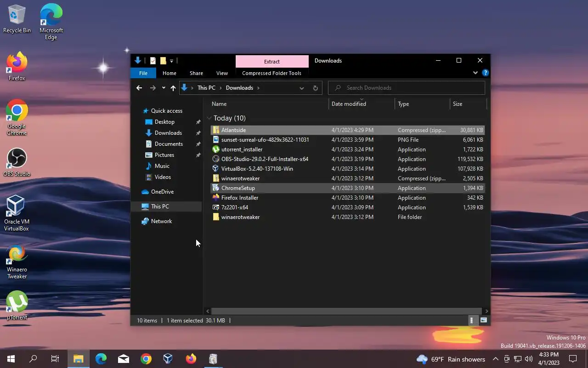Image resolution: width=588 pixels, height=368 pixels.
Task: Open Task View on the taskbar
Action: [55, 359]
